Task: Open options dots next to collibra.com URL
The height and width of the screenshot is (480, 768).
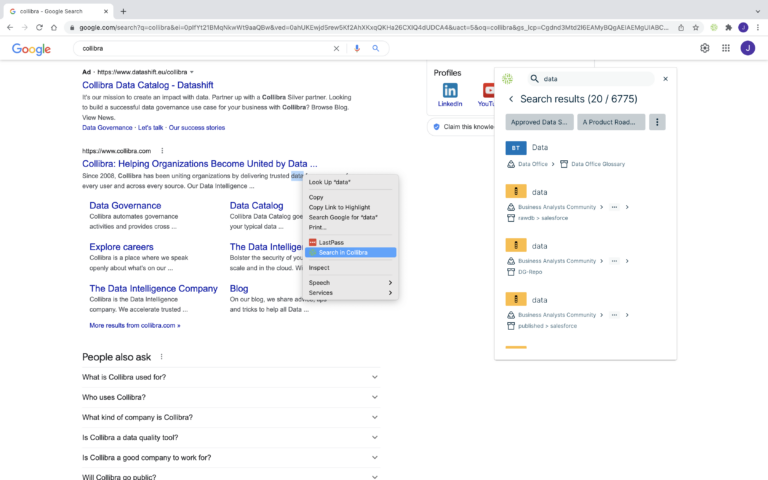Action: pos(162,151)
